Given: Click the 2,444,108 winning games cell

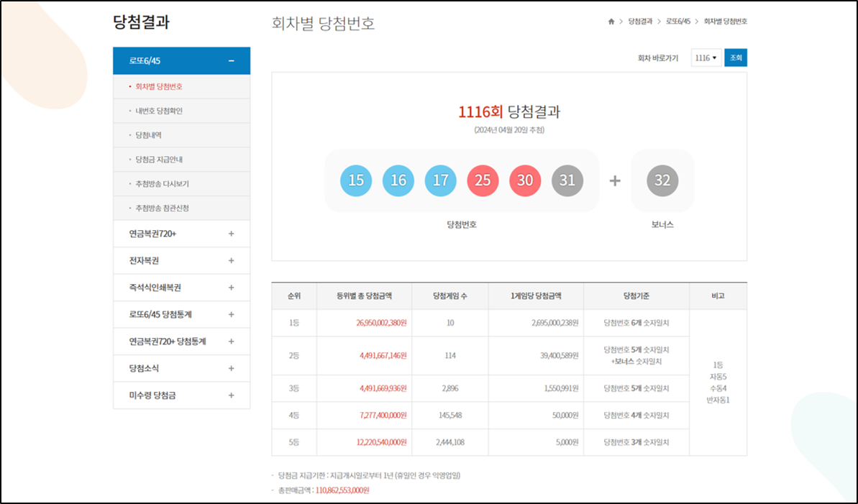Looking at the screenshot, I should point(449,442).
